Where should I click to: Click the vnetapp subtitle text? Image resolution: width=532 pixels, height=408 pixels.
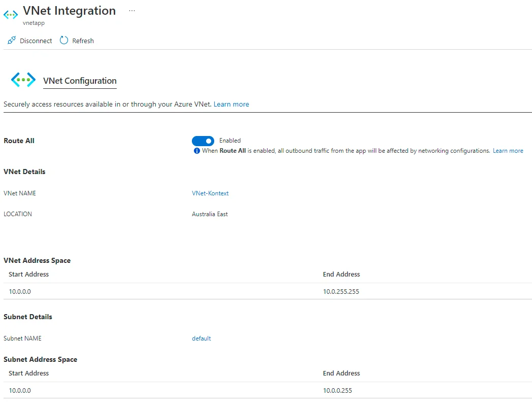point(34,23)
